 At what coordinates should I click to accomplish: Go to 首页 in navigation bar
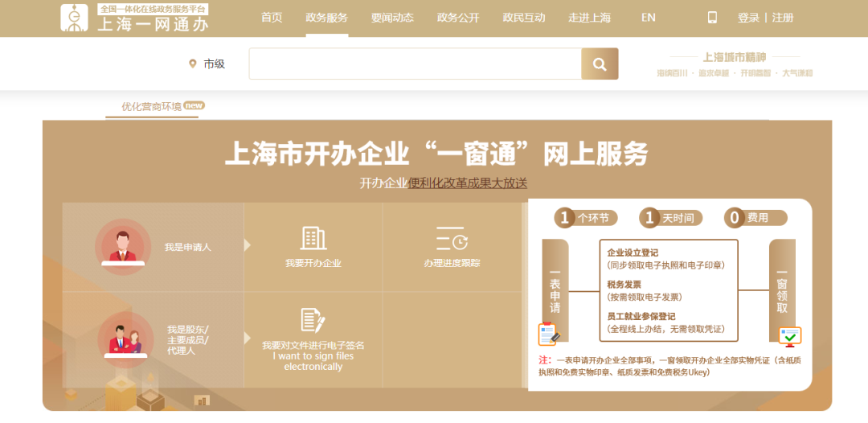click(272, 18)
